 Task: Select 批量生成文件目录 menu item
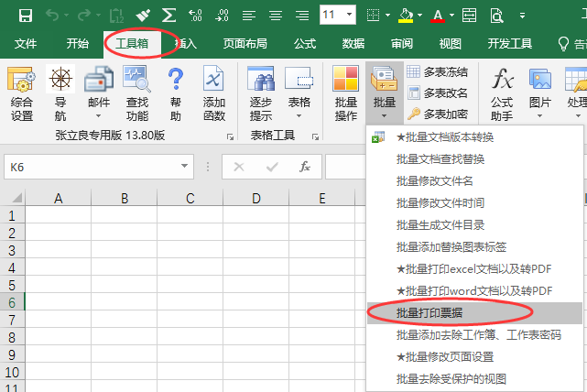(x=474, y=225)
